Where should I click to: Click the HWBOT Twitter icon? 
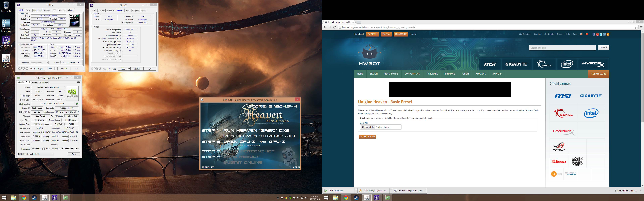[601, 34]
